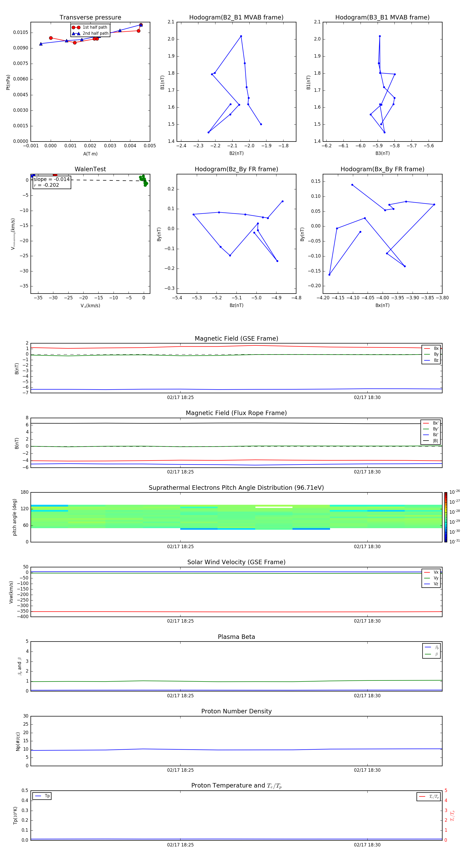Click the 'Te/Tp' legend in temperature plot
473x868 pixels.
tap(428, 796)
